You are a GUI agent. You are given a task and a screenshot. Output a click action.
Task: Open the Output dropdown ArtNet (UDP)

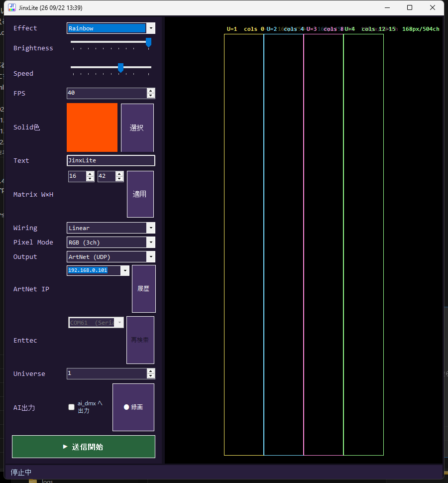(111, 257)
